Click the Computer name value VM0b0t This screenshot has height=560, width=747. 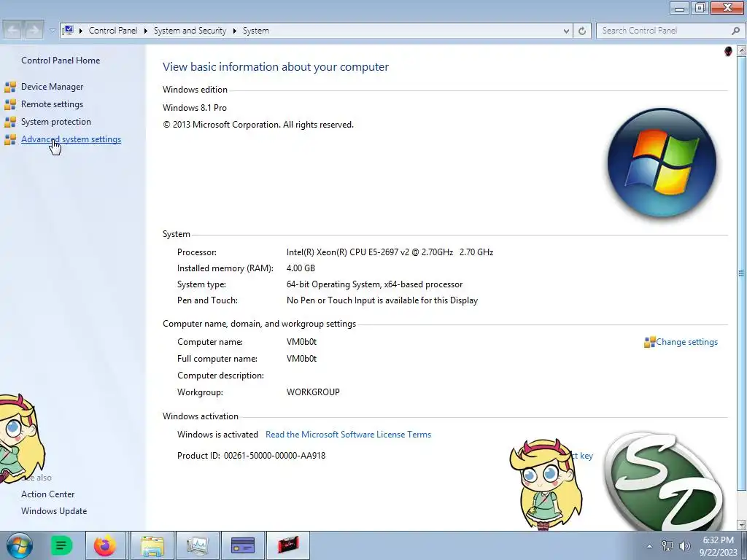point(301,342)
